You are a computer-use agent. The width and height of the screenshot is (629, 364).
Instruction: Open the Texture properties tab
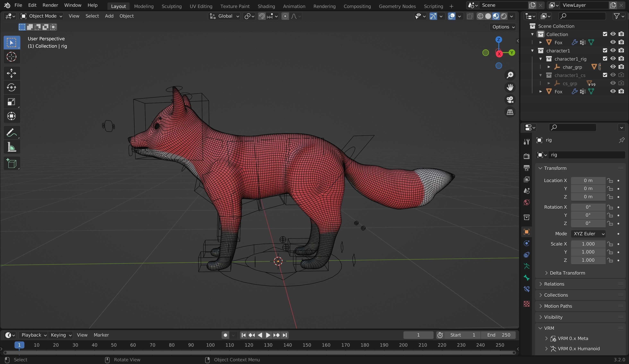click(526, 304)
